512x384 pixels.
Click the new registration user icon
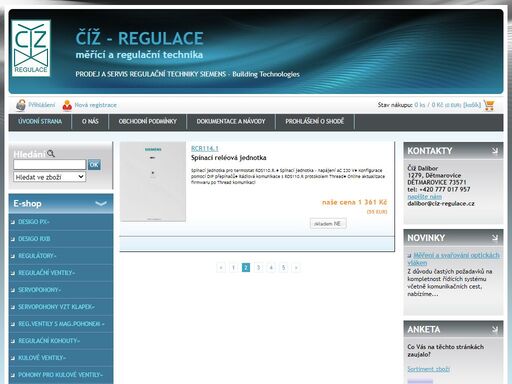tap(67, 105)
